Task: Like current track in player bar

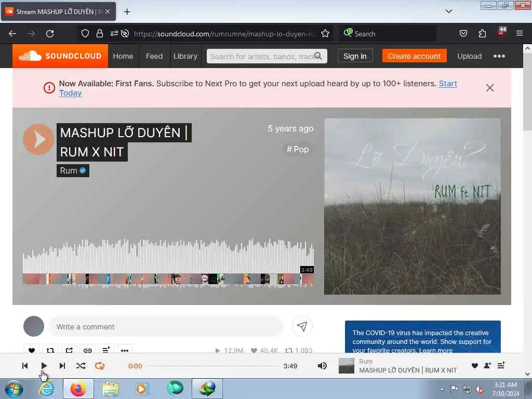Action: (x=475, y=366)
